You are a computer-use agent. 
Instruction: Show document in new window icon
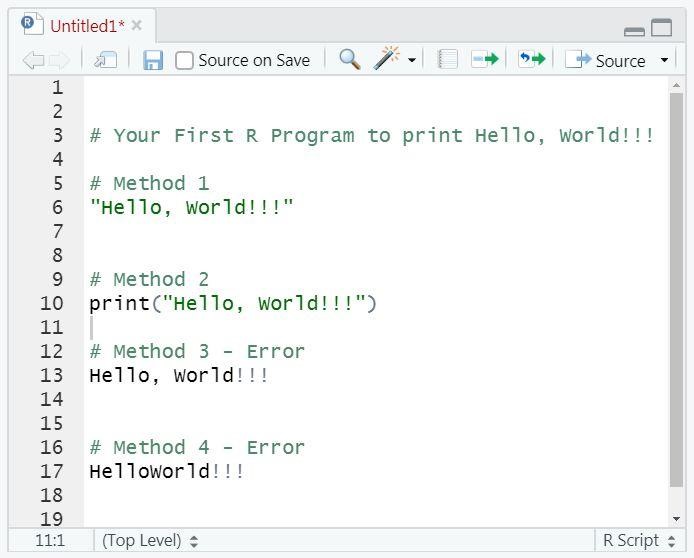pyautogui.click(x=105, y=60)
